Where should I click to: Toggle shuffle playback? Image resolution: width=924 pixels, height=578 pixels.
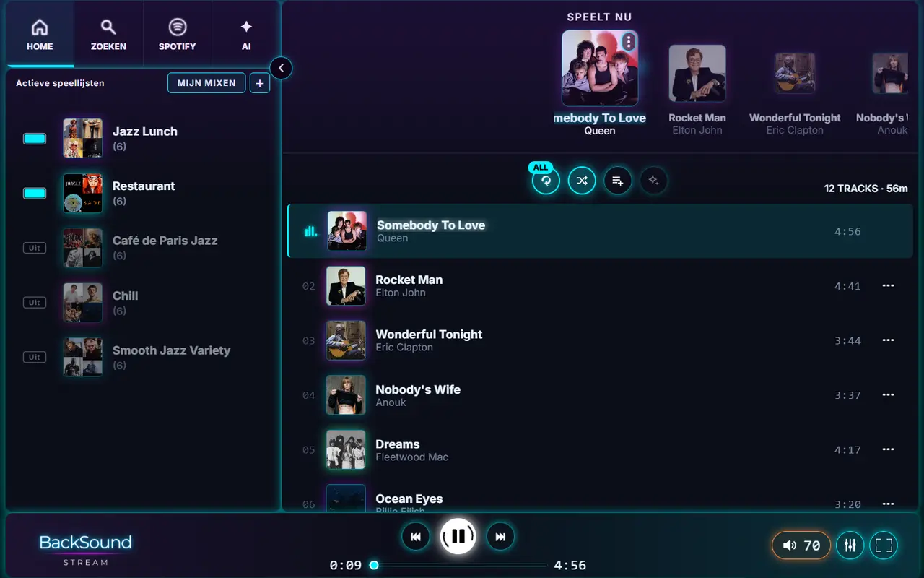click(x=582, y=181)
